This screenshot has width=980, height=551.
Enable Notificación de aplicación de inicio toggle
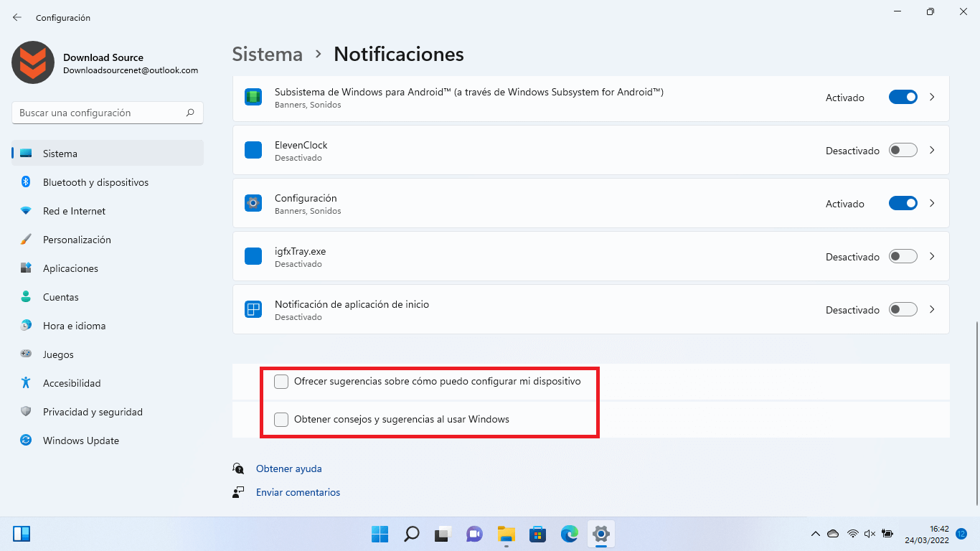pos(903,309)
